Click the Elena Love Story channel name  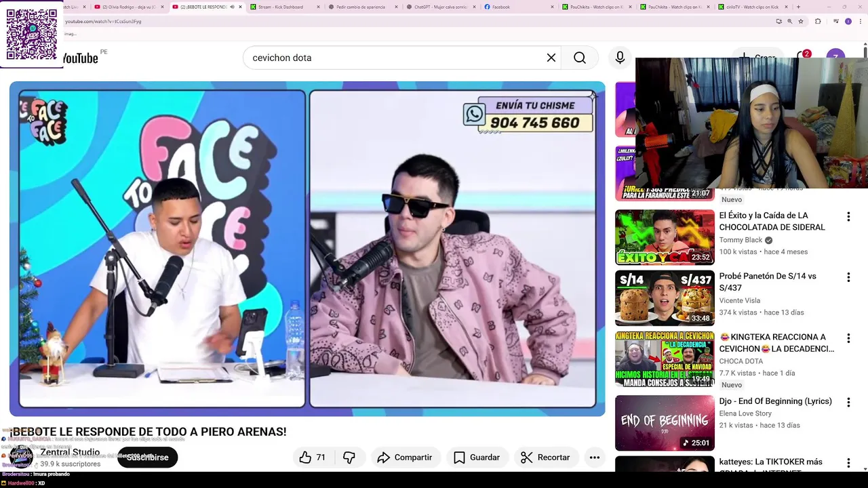(745, 413)
